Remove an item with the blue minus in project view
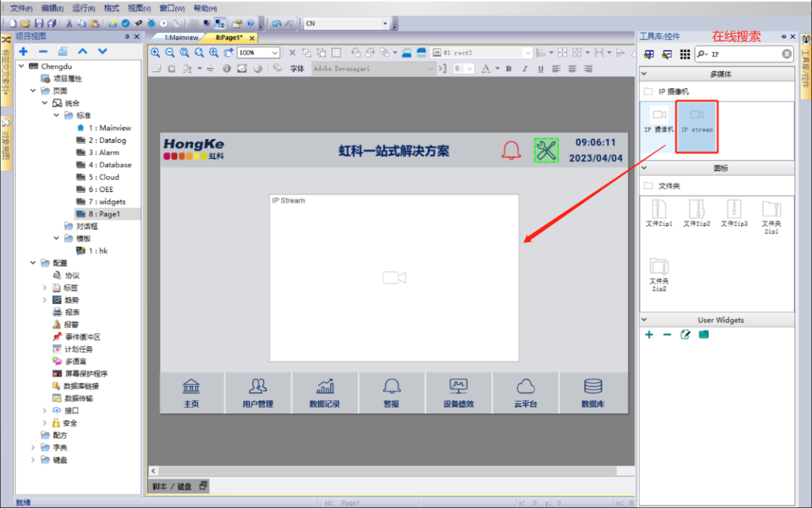This screenshot has width=812, height=508. pos(43,51)
